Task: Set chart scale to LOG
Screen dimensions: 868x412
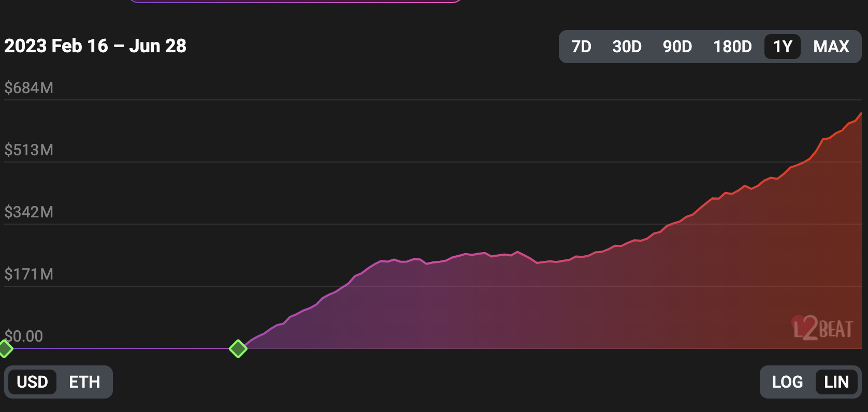Action: [x=787, y=382]
